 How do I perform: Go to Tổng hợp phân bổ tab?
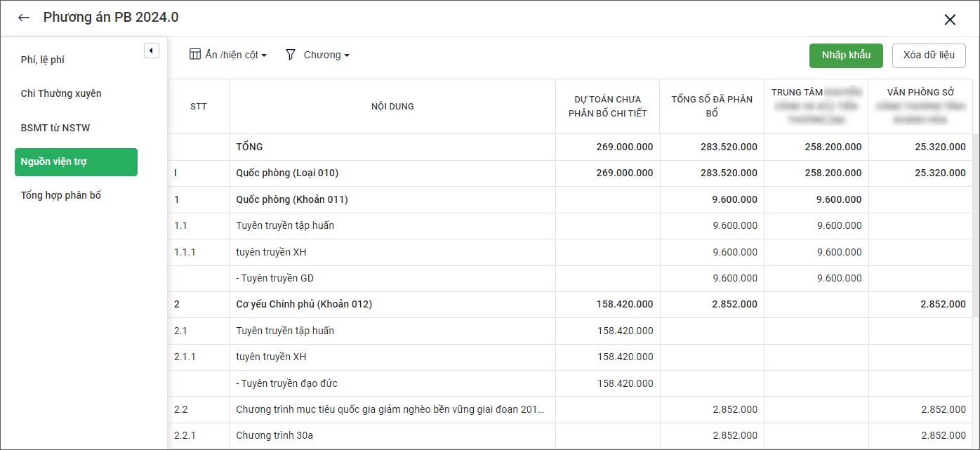pyautogui.click(x=61, y=195)
